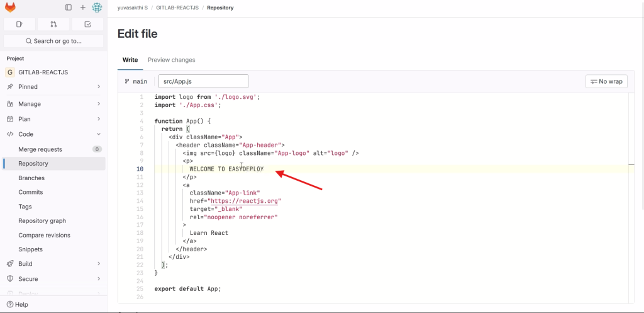Open the user avatar menu

pos(97,8)
